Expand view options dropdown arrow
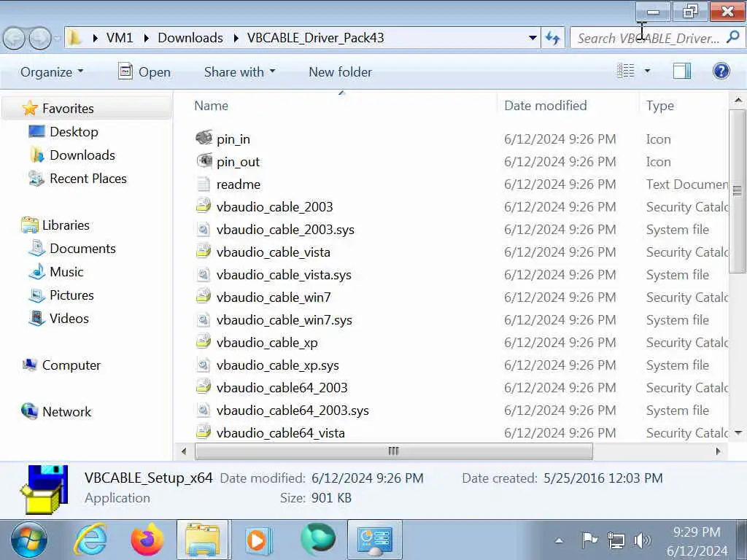 point(647,71)
